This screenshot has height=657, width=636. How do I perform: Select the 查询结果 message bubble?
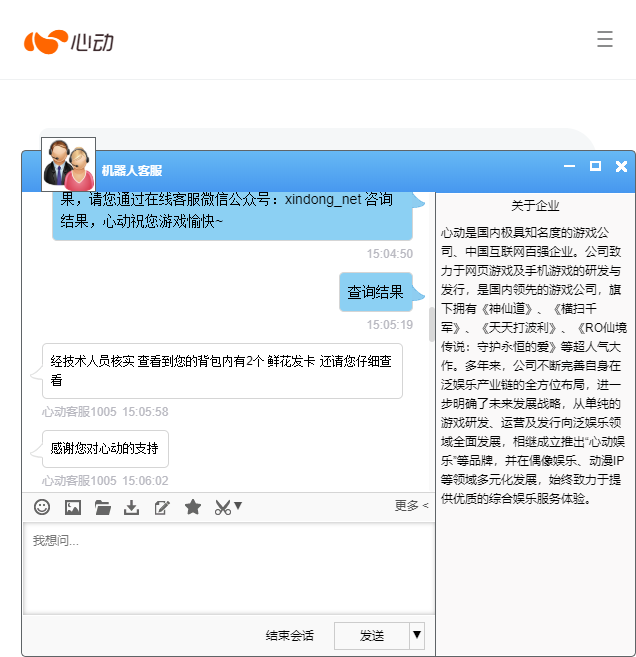(375, 292)
